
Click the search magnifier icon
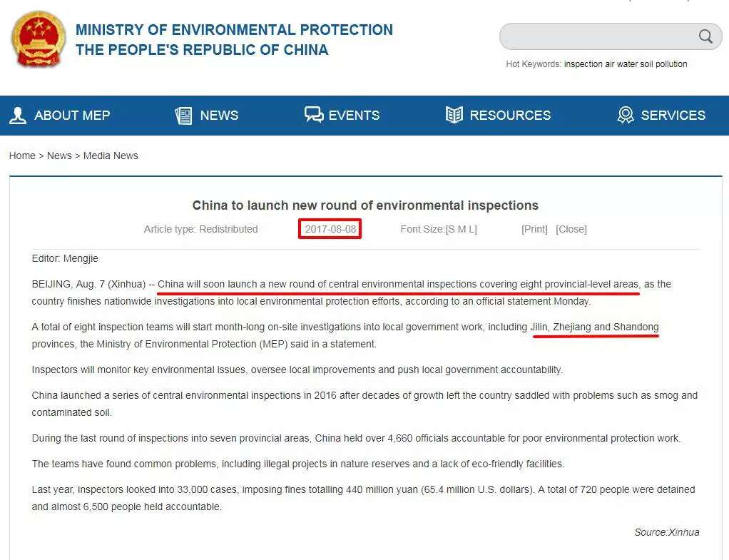click(x=705, y=36)
